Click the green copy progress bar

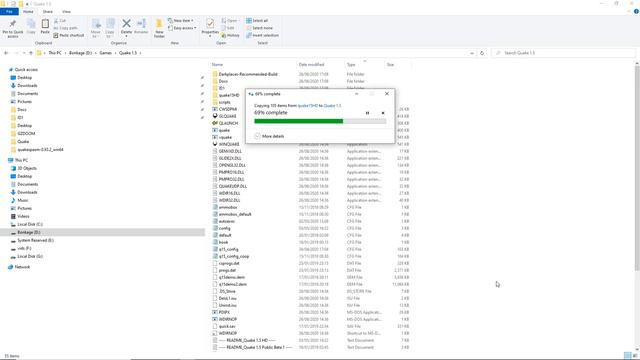(320, 121)
